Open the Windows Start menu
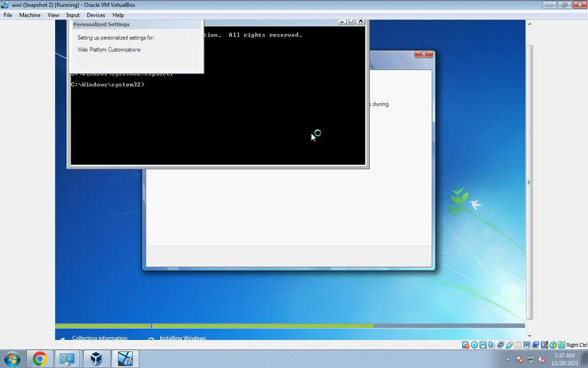 coord(12,359)
